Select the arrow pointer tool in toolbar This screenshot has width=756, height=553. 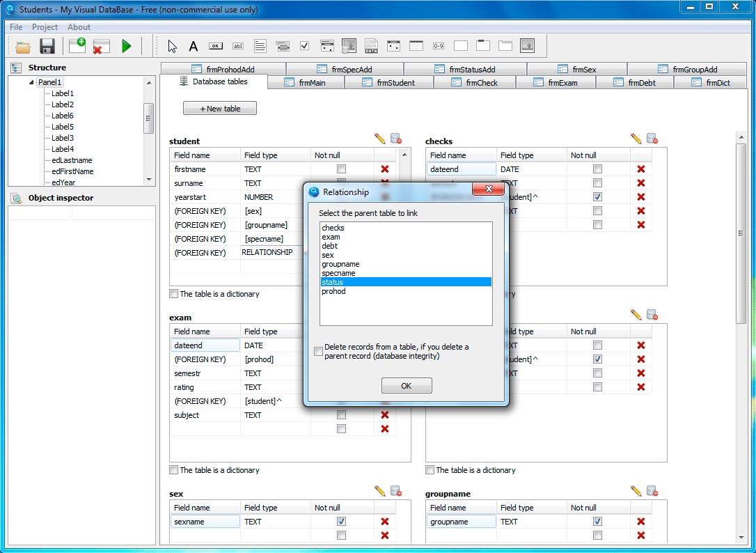(173, 47)
